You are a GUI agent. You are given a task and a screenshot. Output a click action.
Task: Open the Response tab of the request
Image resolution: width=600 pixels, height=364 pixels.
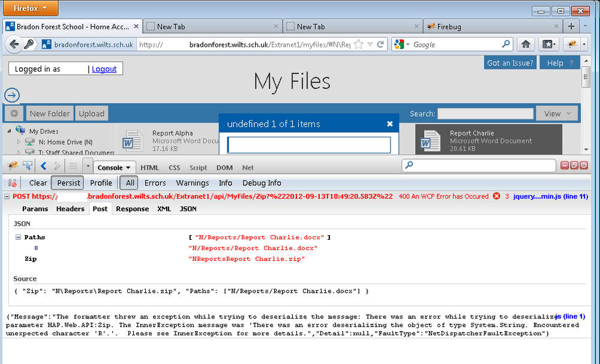tap(132, 209)
